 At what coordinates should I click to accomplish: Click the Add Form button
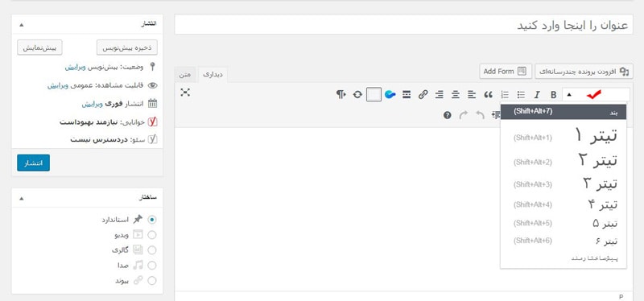(x=506, y=71)
